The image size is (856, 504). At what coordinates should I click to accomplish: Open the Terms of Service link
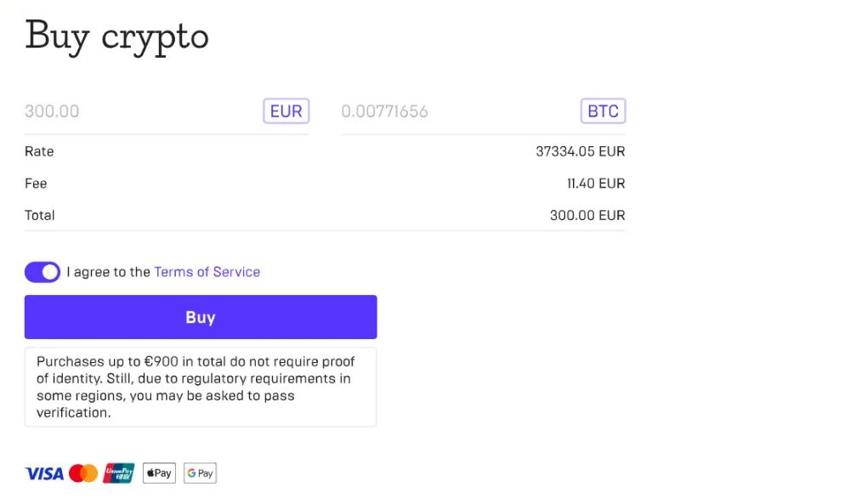207,272
